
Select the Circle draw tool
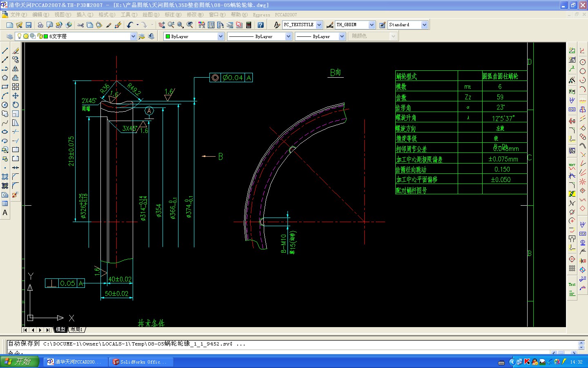click(x=5, y=105)
